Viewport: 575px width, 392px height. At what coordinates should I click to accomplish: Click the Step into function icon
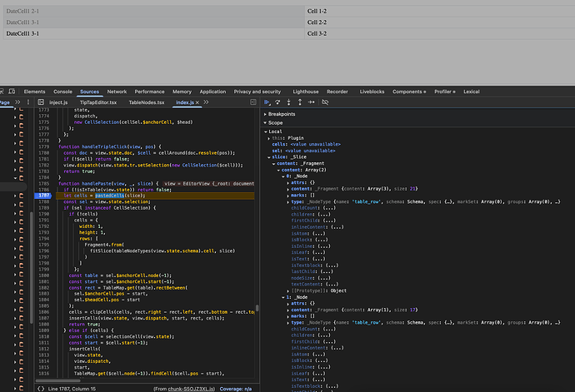tap(288, 102)
